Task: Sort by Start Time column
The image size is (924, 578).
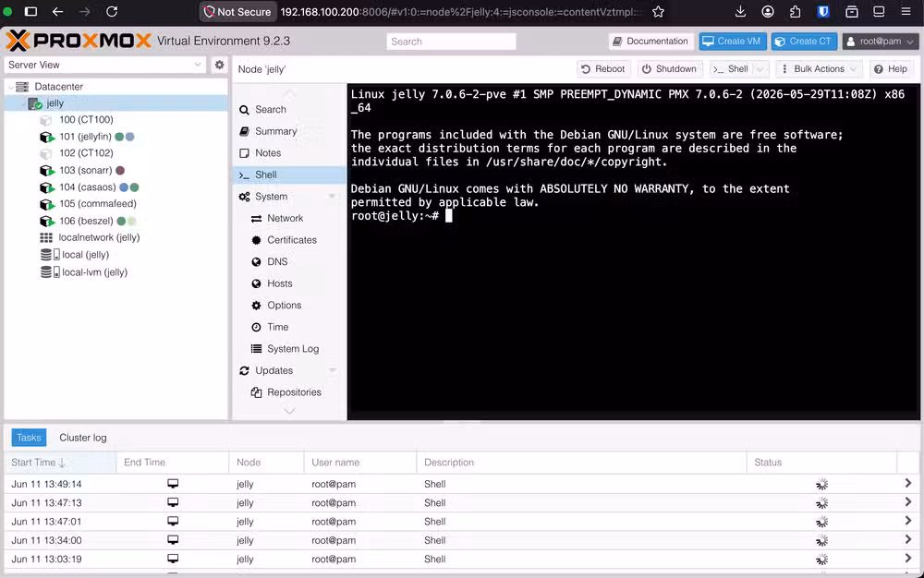Action: pyautogui.click(x=60, y=463)
